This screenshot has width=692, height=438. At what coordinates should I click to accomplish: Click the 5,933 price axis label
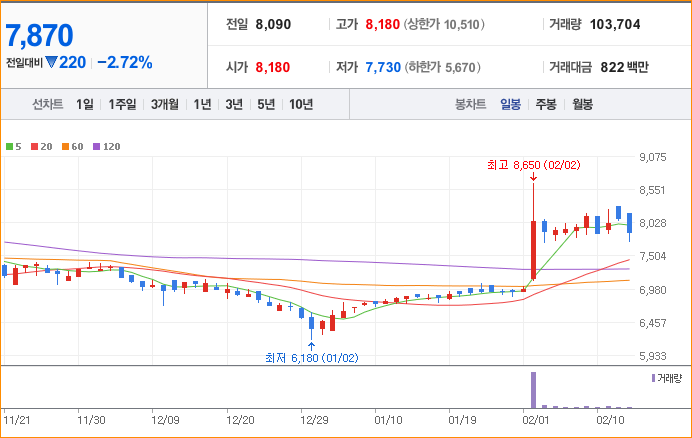pos(653,356)
